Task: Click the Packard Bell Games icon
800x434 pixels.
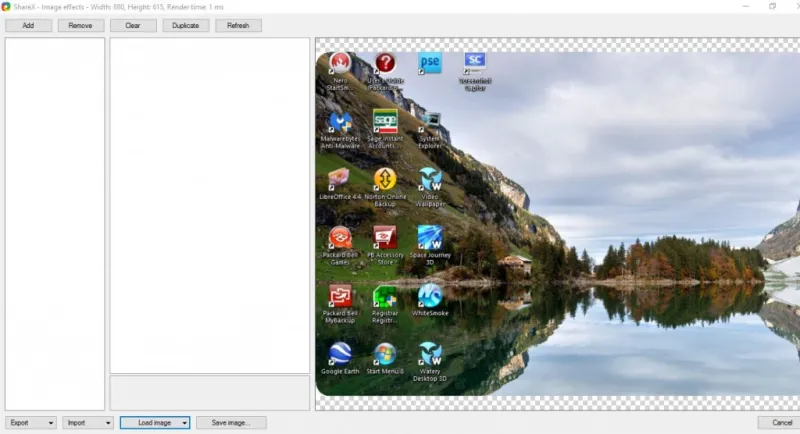Action: point(340,238)
